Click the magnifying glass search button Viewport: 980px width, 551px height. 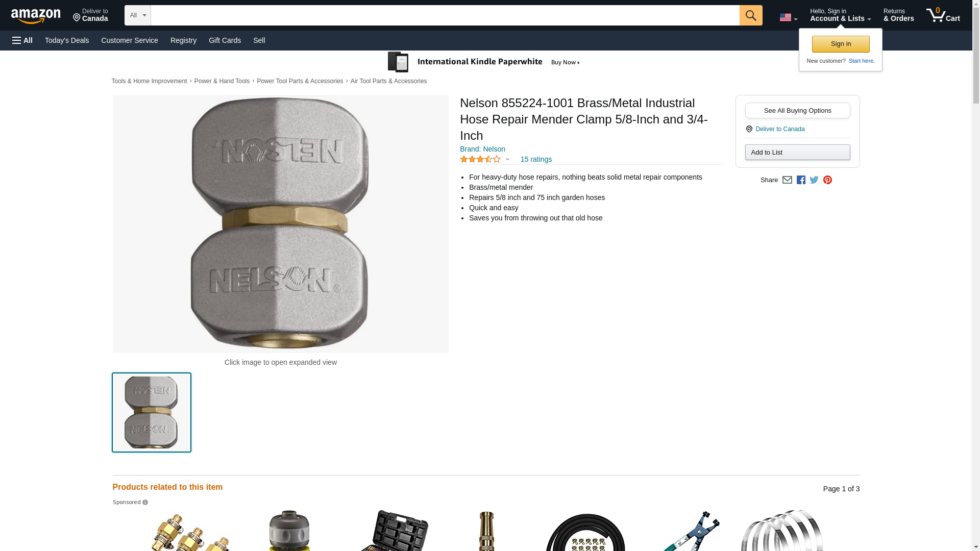(750, 15)
